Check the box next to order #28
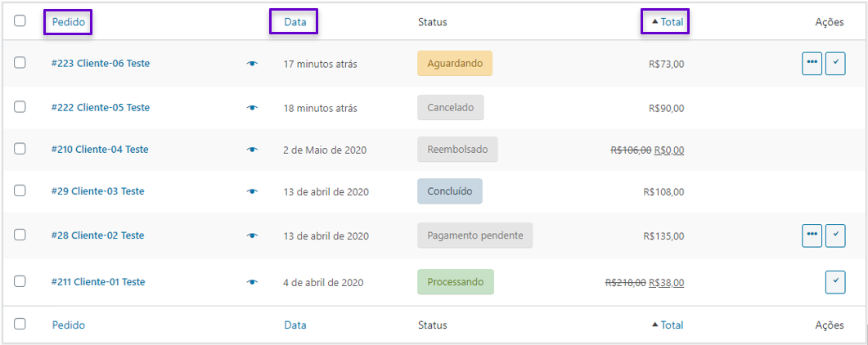Screen dimensions: 868x345 pyautogui.click(x=20, y=235)
